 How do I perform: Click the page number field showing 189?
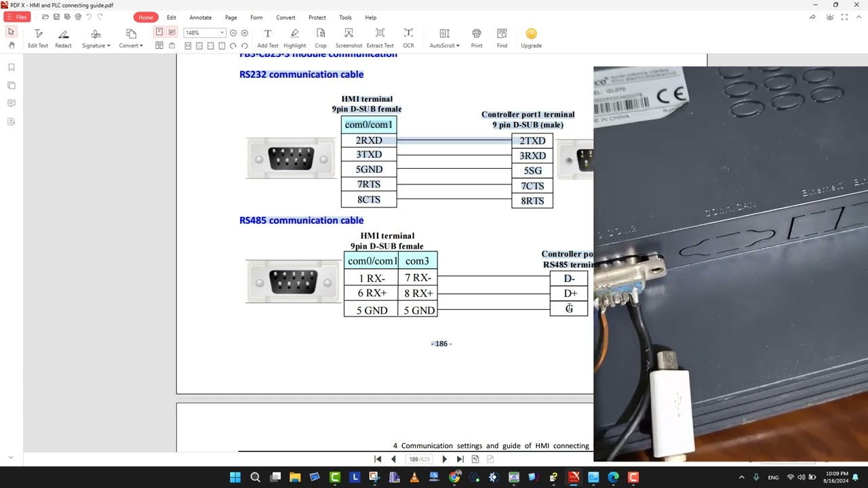pos(419,459)
